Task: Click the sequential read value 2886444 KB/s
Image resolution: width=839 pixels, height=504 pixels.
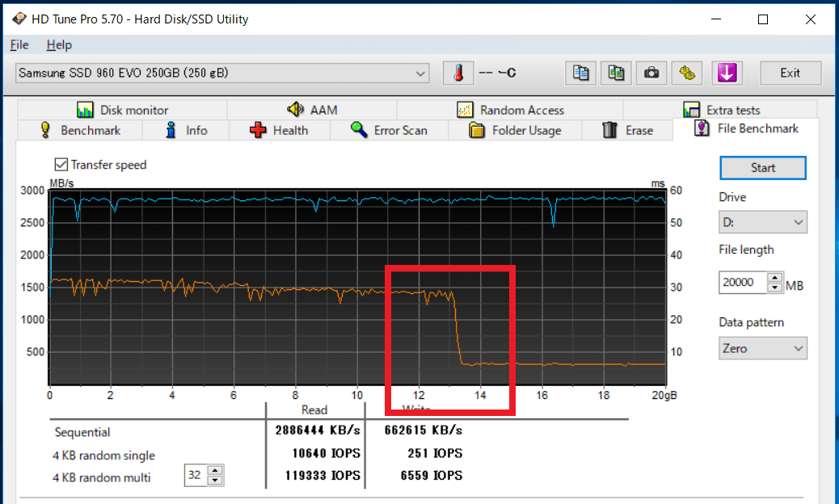Action: tap(318, 430)
